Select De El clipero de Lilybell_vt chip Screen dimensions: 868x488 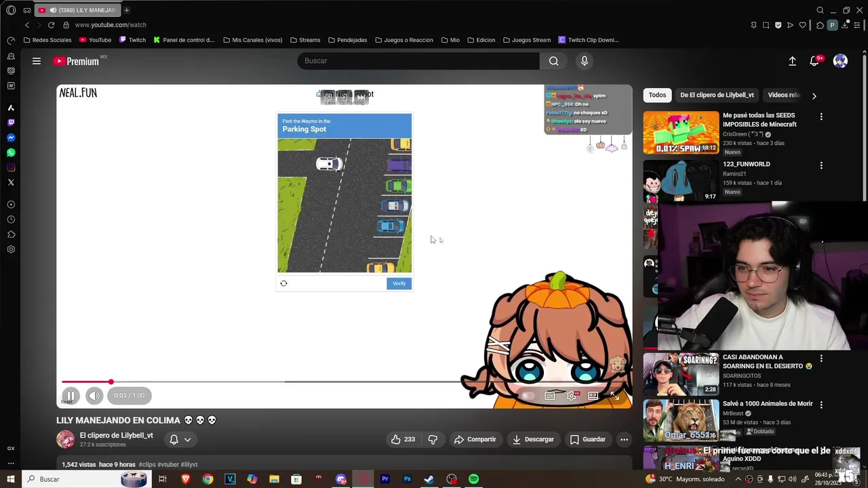point(717,95)
